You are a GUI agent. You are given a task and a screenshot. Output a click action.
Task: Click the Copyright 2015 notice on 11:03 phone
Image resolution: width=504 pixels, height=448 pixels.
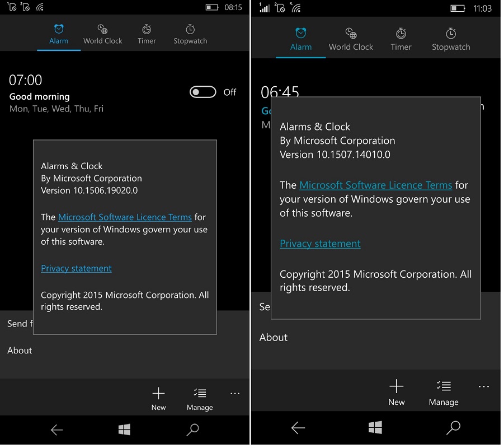(x=376, y=281)
